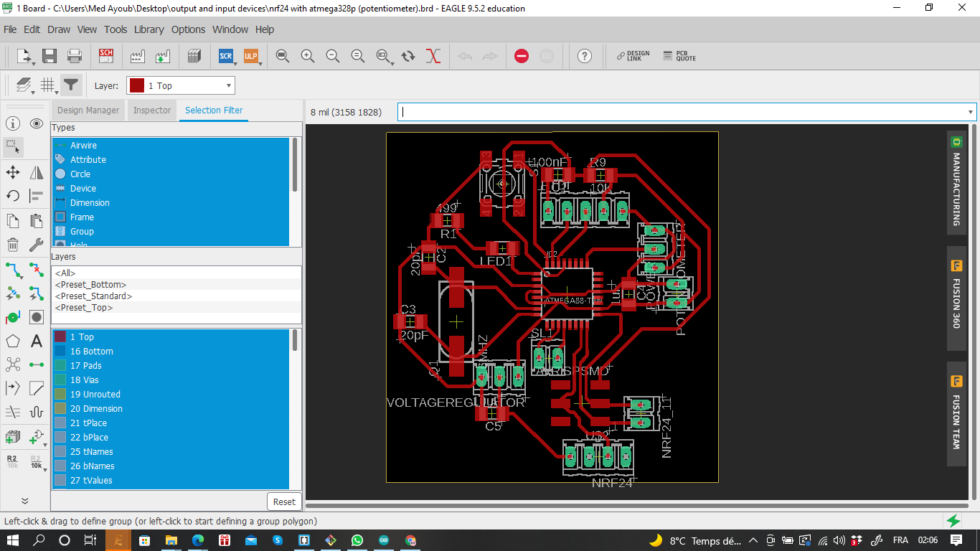Image resolution: width=980 pixels, height=551 pixels.
Task: Click the Zoom in magnifier icon
Action: 308,56
